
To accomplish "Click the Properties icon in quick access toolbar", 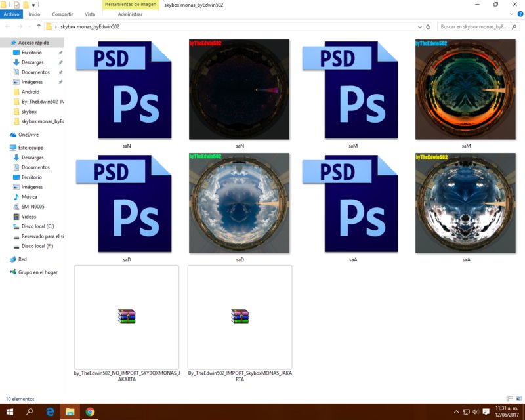I will click(x=16, y=5).
